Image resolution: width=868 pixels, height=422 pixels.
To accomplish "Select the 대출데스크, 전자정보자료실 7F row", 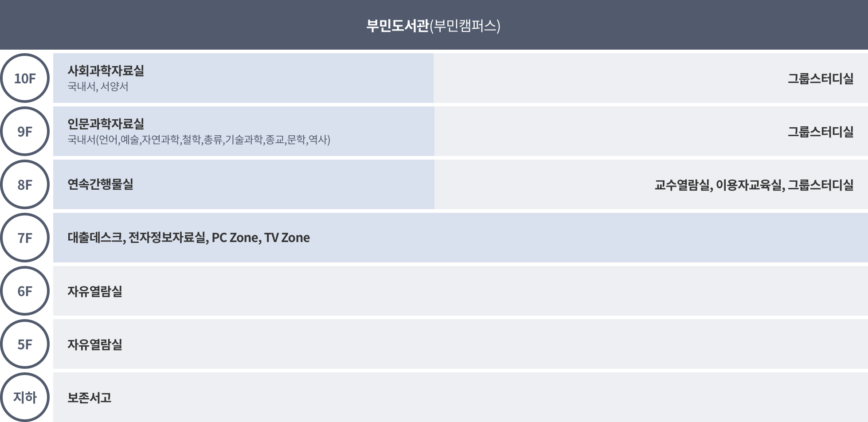I will (461, 238).
